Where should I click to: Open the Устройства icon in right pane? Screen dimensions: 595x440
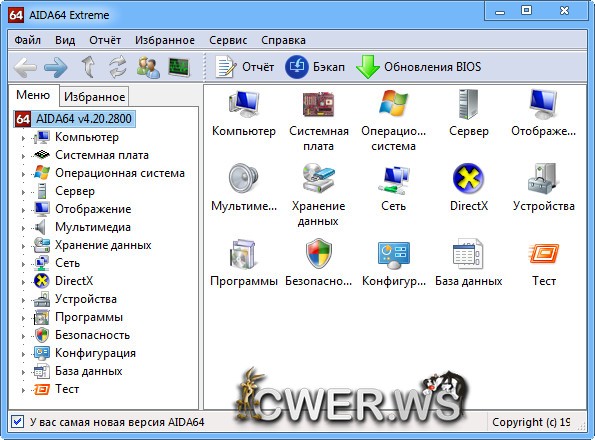pos(543,178)
